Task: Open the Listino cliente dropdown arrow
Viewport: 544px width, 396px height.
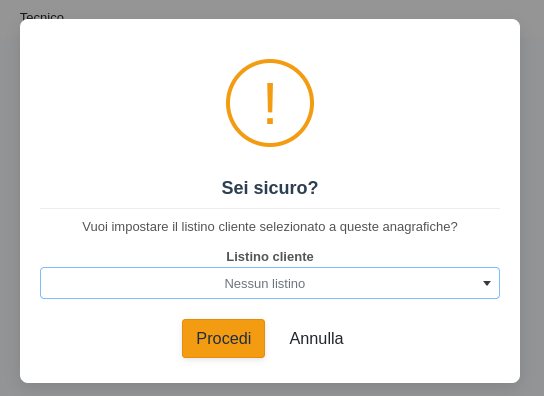Action: click(487, 283)
